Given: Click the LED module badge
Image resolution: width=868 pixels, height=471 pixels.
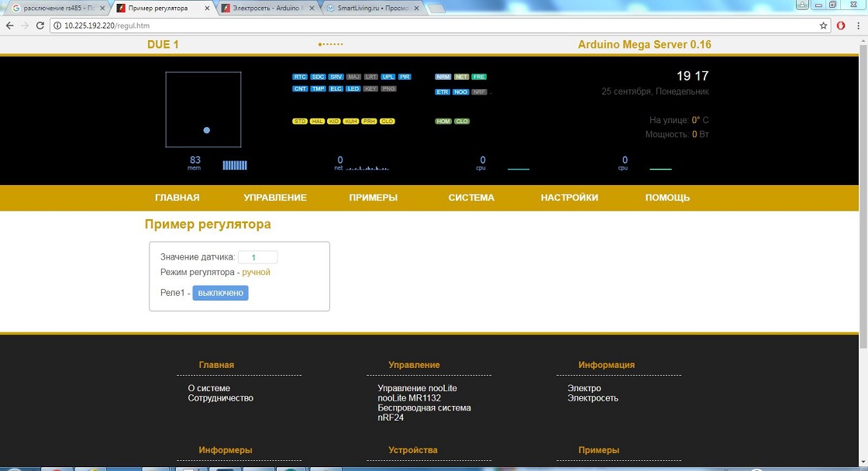Looking at the screenshot, I should pos(353,89).
